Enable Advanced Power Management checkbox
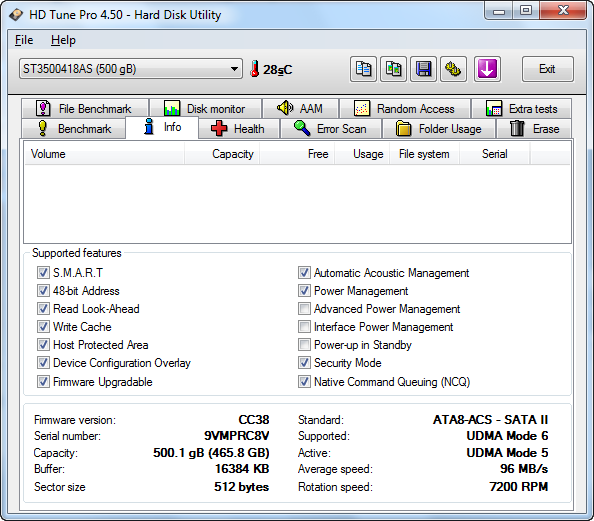 click(x=304, y=309)
